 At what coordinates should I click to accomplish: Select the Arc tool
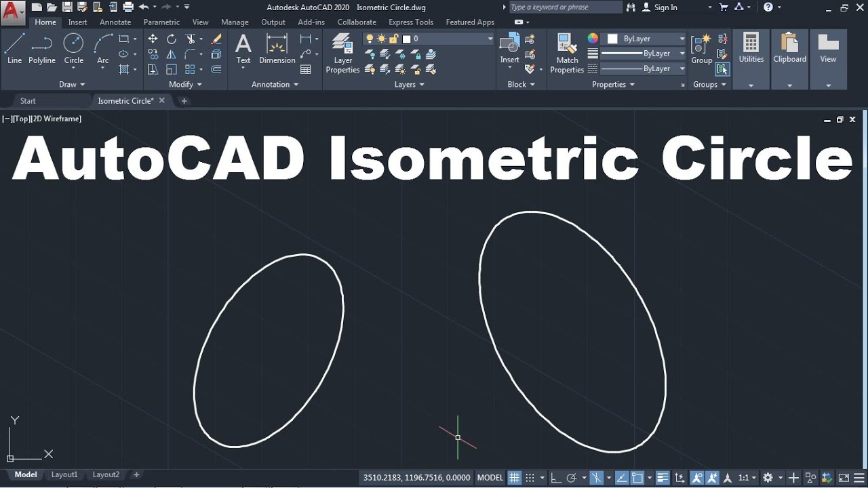[x=103, y=49]
